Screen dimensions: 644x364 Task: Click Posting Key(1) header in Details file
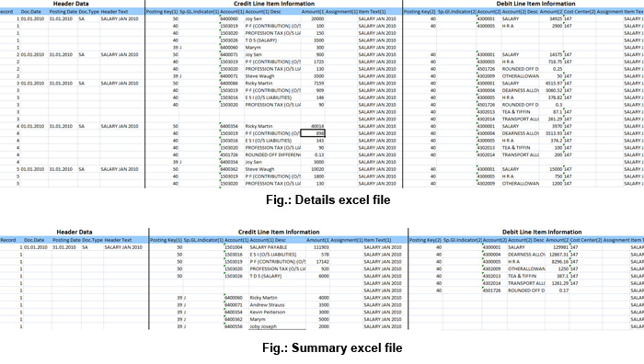pyautogui.click(x=162, y=12)
